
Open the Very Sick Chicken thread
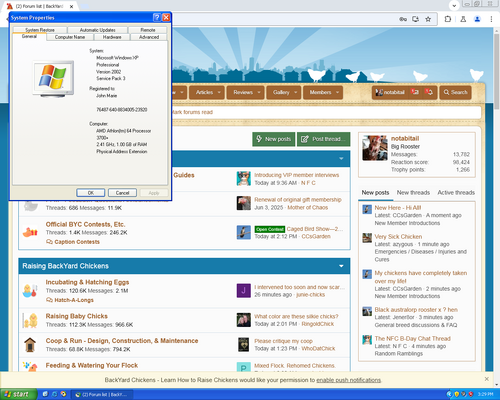[x=398, y=237]
